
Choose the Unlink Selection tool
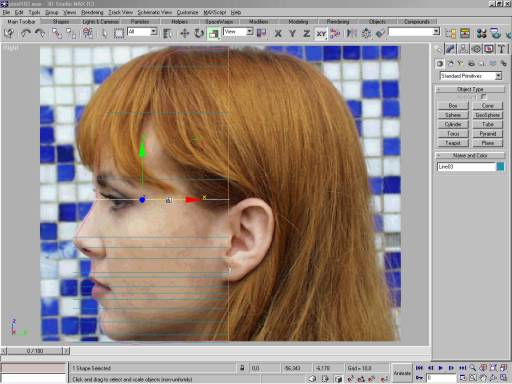(71, 33)
